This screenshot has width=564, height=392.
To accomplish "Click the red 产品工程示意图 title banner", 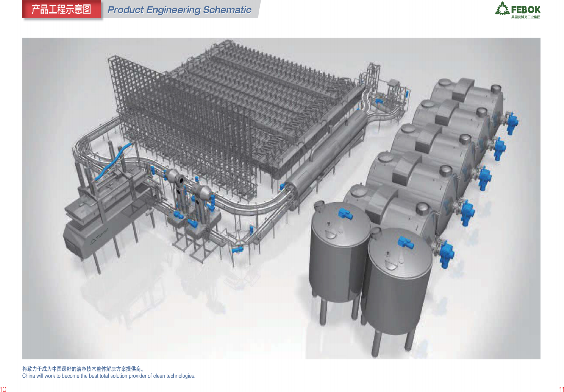I will [x=61, y=9].
